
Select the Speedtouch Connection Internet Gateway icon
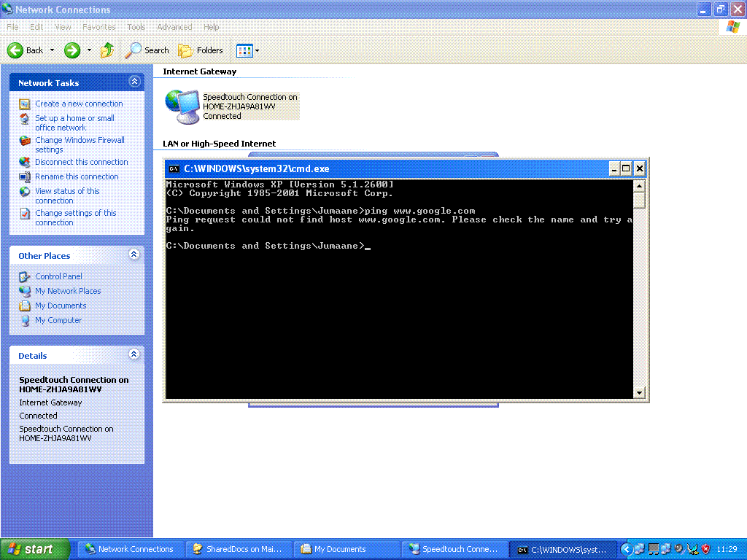pyautogui.click(x=182, y=105)
